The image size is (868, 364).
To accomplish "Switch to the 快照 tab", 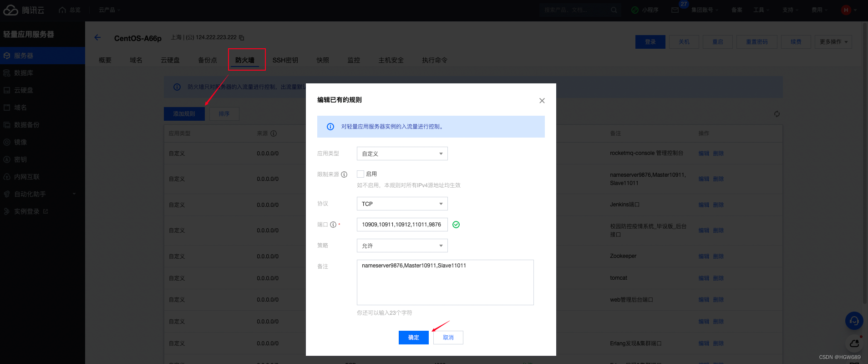I will [x=323, y=60].
